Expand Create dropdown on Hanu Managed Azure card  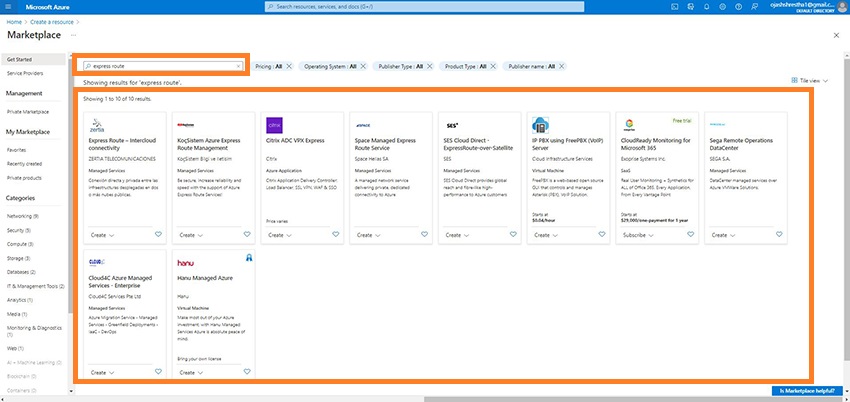point(191,372)
